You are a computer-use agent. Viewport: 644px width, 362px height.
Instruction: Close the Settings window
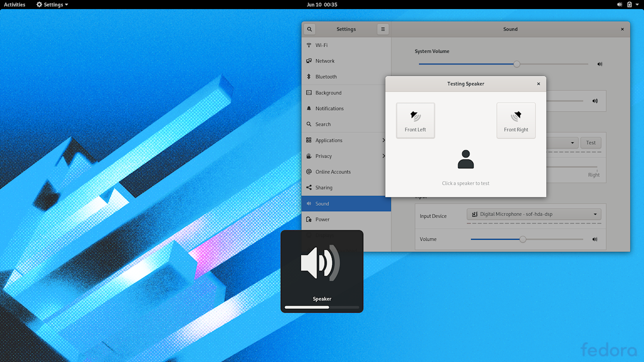622,29
